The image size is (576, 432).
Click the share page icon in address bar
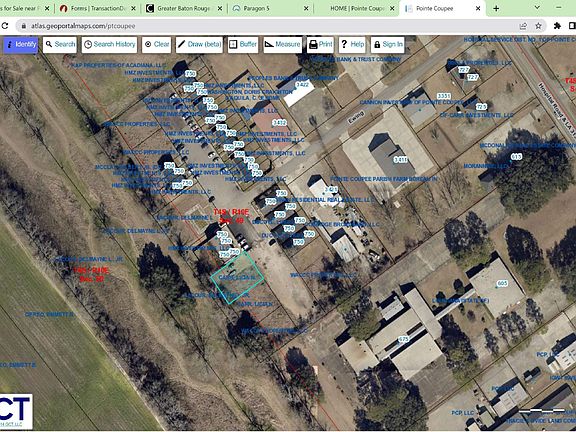[x=523, y=26]
